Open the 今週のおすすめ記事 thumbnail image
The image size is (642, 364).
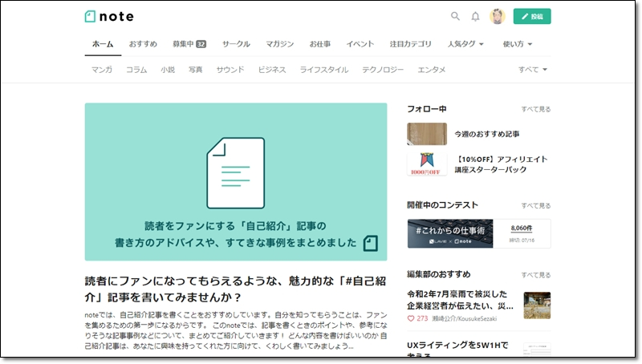coord(426,134)
